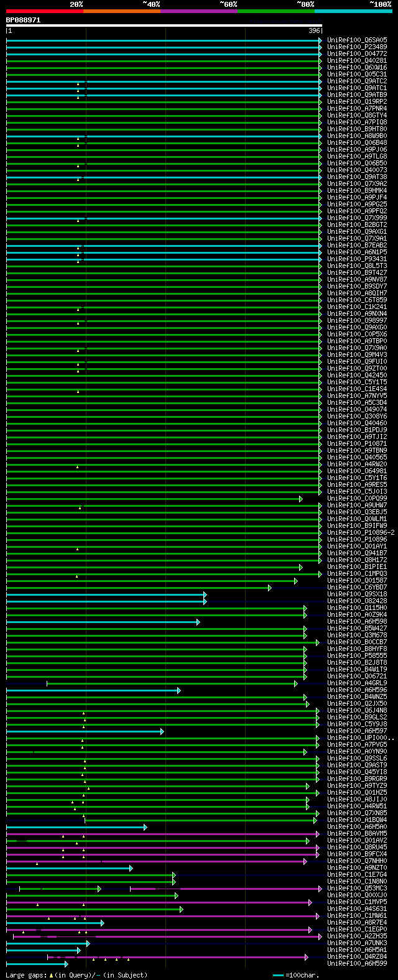Select the UniRef100_B0CCB7 label
The height and width of the screenshot is (980, 398).
(x=357, y=642)
